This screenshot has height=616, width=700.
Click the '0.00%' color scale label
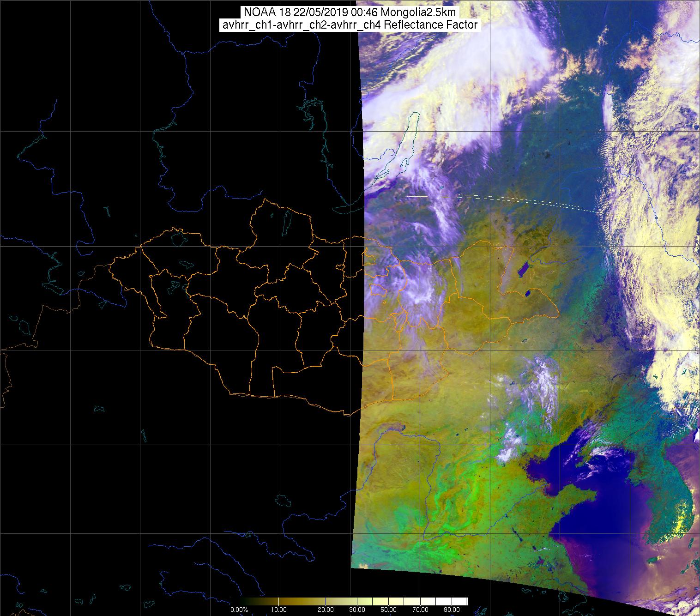[239, 610]
